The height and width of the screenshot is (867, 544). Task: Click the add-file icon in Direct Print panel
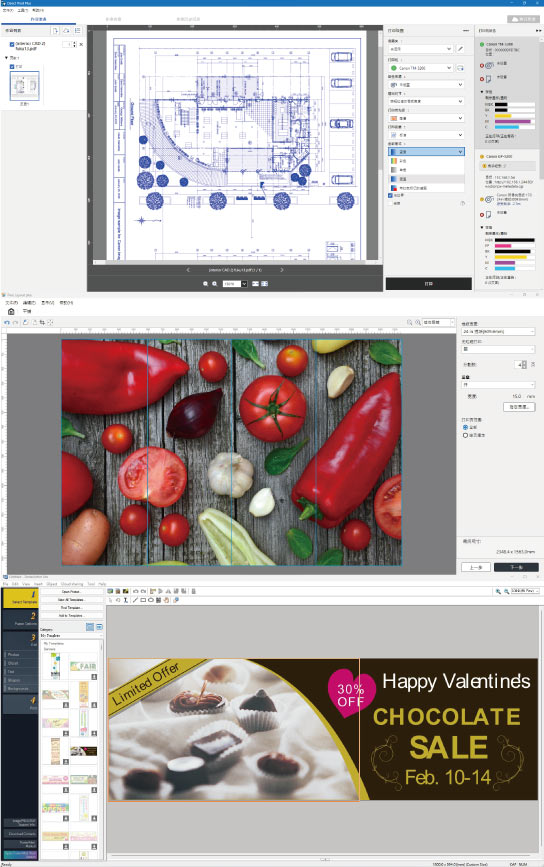click(55, 30)
